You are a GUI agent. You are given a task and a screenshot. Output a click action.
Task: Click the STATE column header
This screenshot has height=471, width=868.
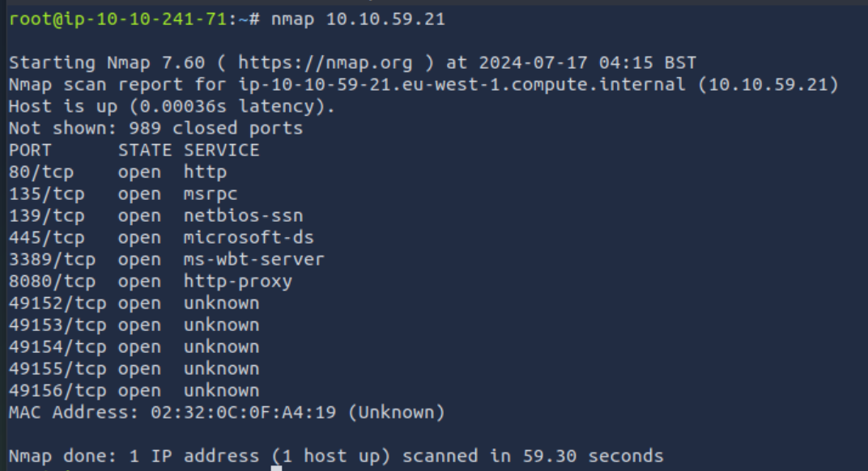click(144, 151)
